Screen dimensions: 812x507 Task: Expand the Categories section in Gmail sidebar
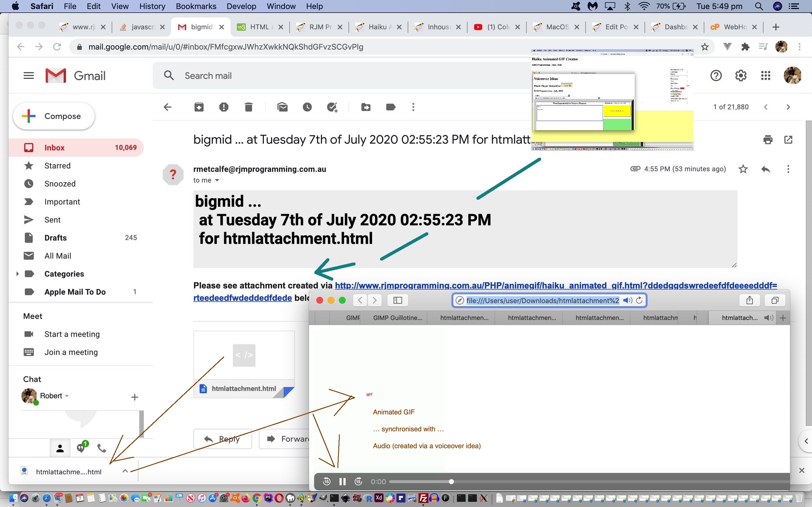(x=16, y=273)
